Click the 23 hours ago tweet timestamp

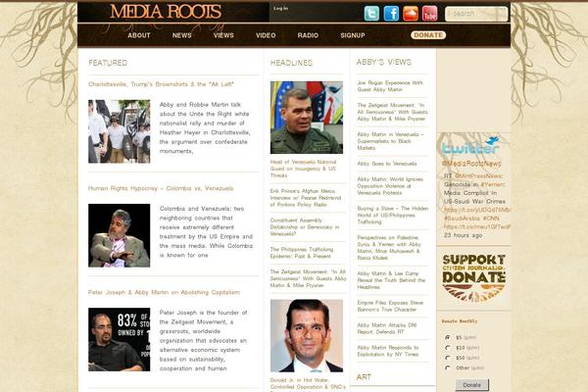[463, 235]
